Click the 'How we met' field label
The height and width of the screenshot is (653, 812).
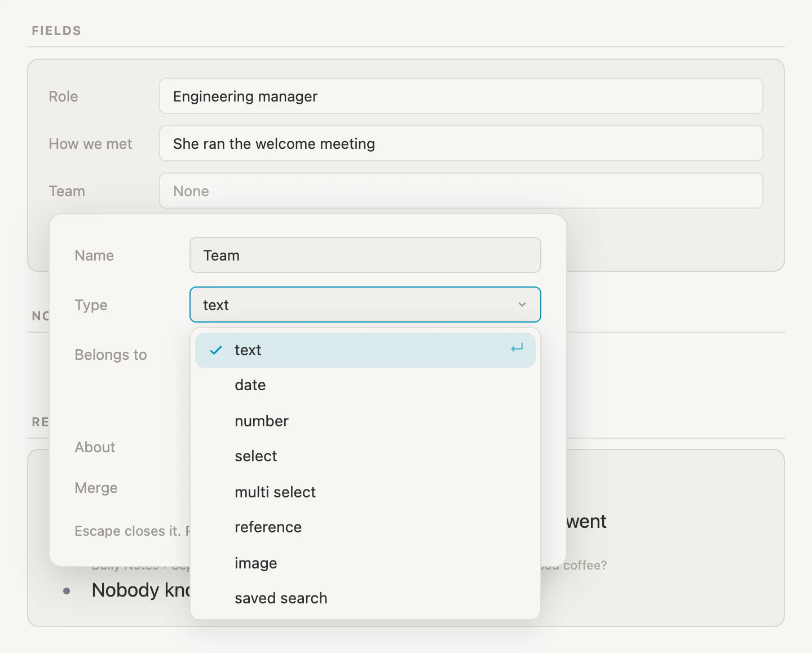[90, 144]
